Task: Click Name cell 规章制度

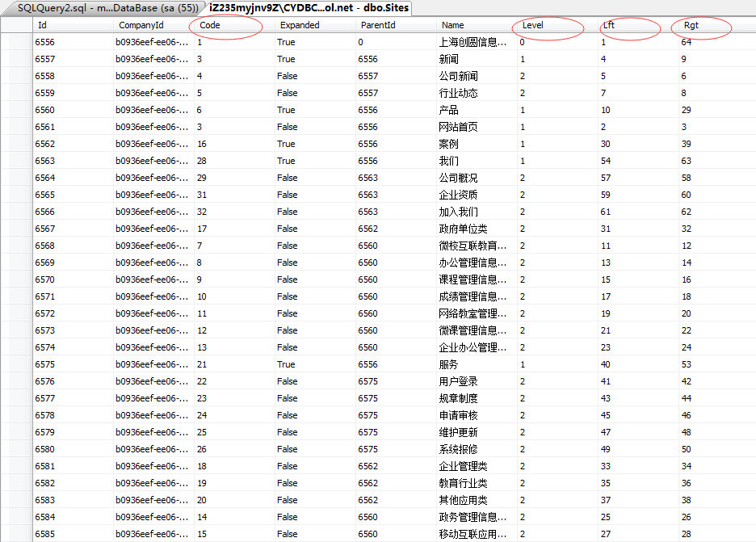Action: pyautogui.click(x=477, y=398)
